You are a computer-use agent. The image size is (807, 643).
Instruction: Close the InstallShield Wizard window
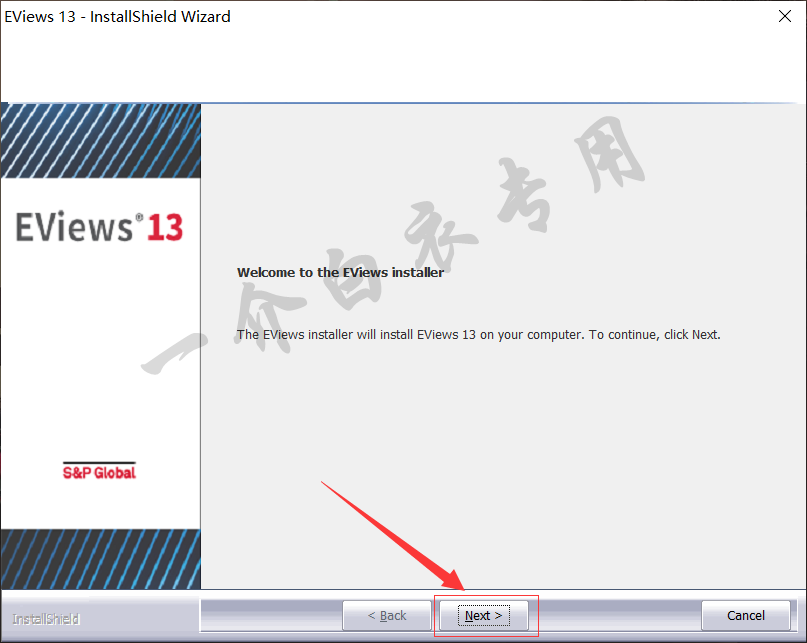click(785, 16)
